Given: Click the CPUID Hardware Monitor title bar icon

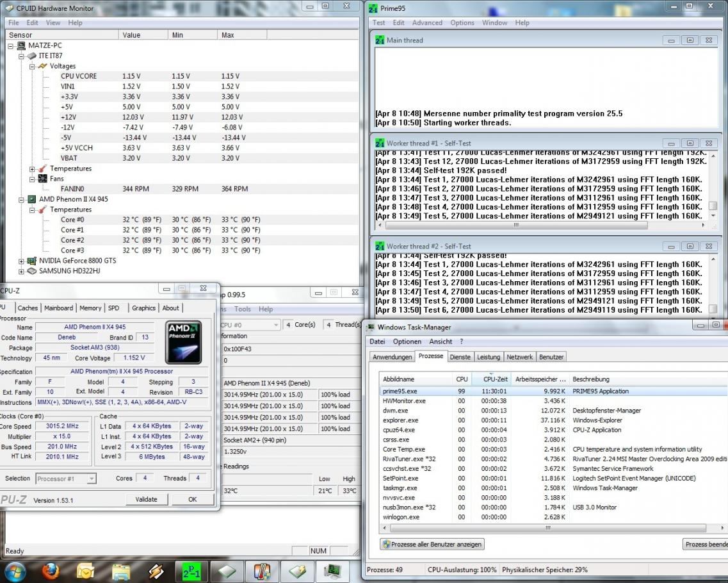Looking at the screenshot, I should pyautogui.click(x=8, y=8).
